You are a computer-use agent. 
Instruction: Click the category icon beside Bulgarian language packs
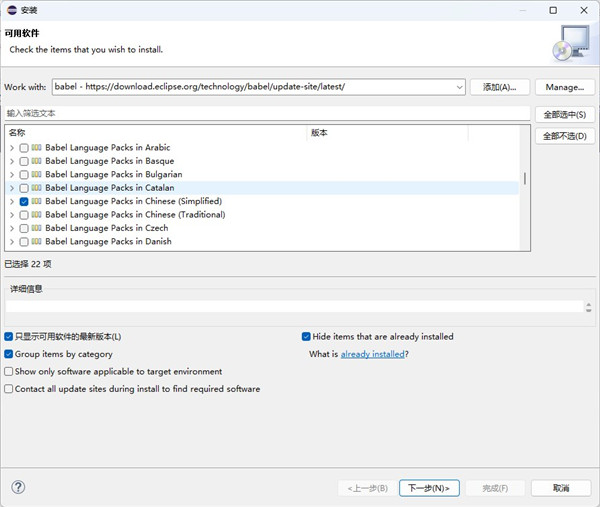(36, 174)
